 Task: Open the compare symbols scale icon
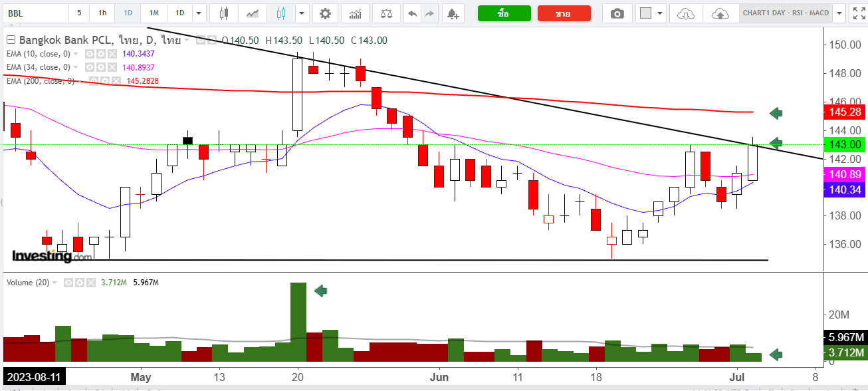(x=386, y=13)
